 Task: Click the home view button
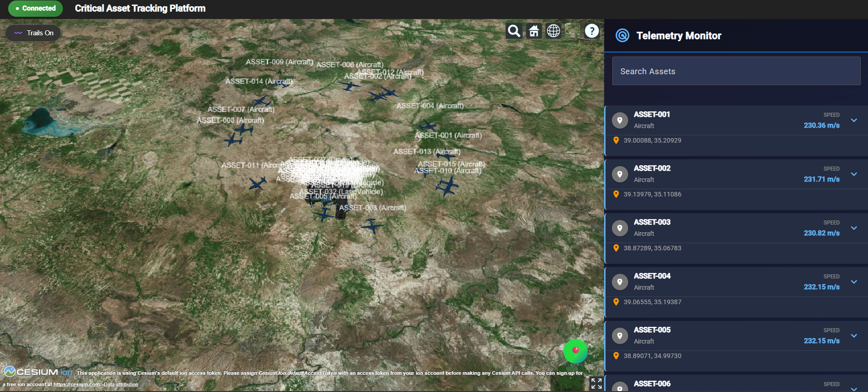(534, 31)
